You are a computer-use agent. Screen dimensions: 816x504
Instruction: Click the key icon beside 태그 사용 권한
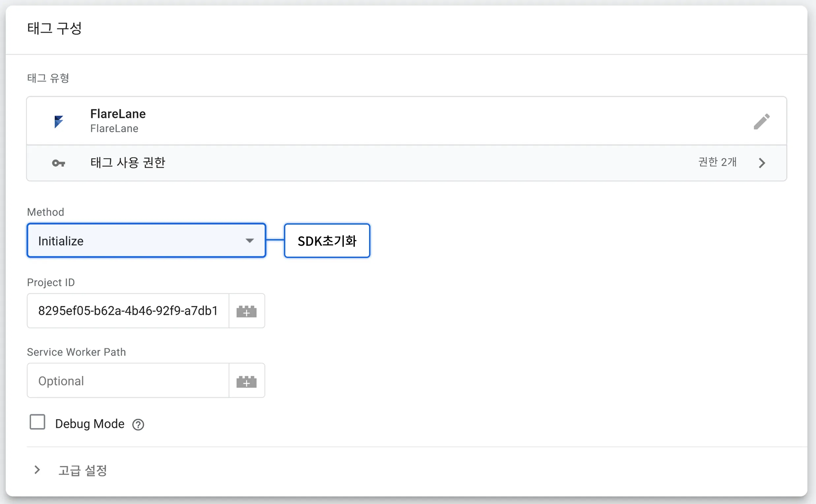[x=59, y=163]
